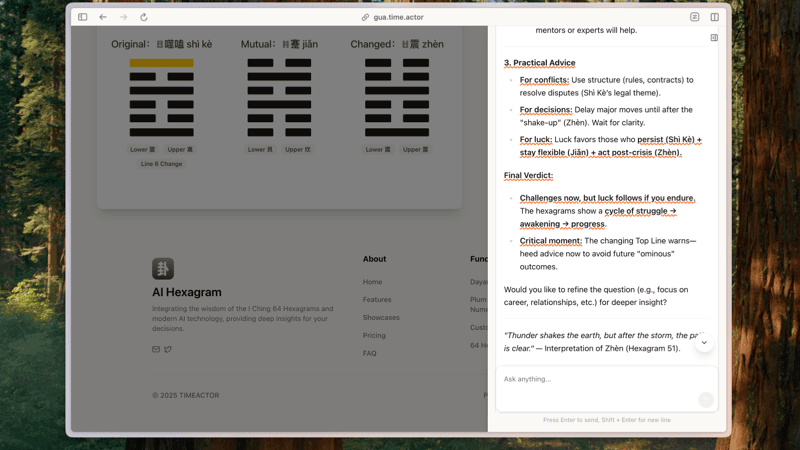Screen dimensions: 800x450
Task: Open the Twitter icon in footer
Action: pyautogui.click(x=168, y=350)
